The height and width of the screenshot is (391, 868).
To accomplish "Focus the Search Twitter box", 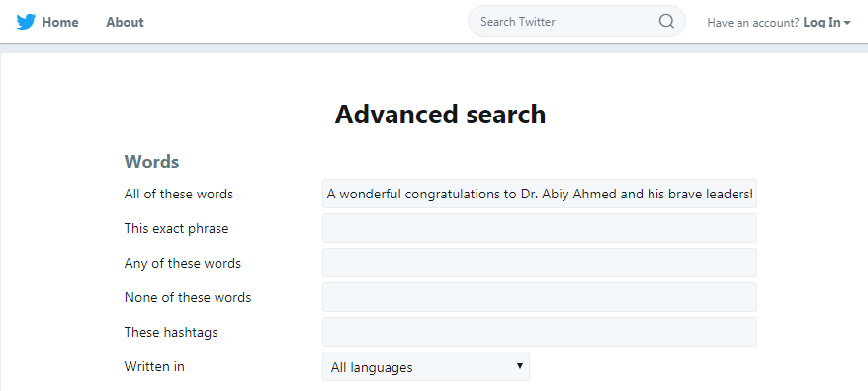I will point(576,21).
